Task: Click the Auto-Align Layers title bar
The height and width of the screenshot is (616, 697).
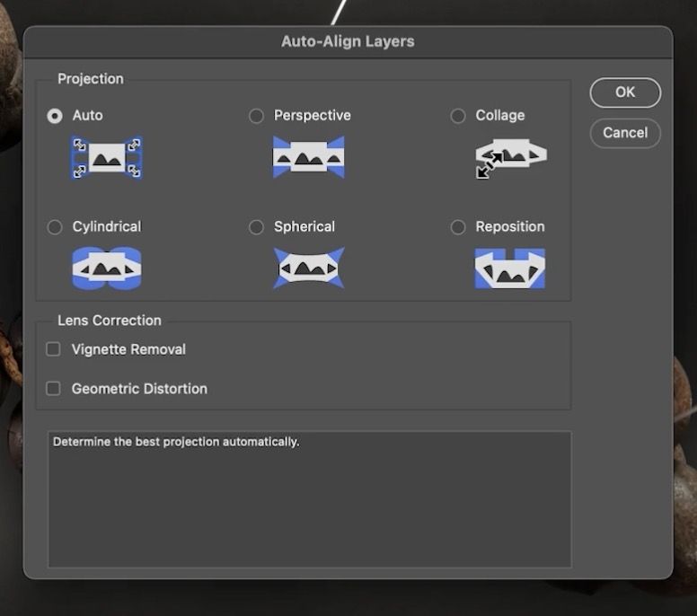Action: point(348,41)
